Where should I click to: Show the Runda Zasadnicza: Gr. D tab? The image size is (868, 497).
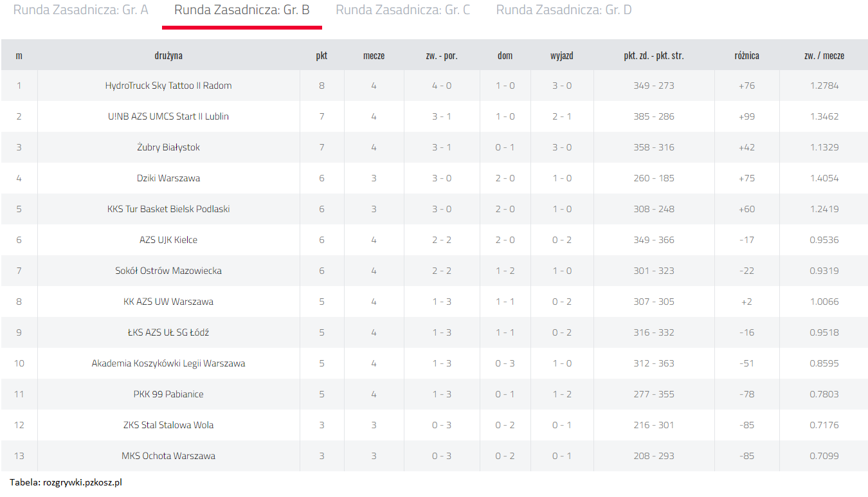point(563,10)
